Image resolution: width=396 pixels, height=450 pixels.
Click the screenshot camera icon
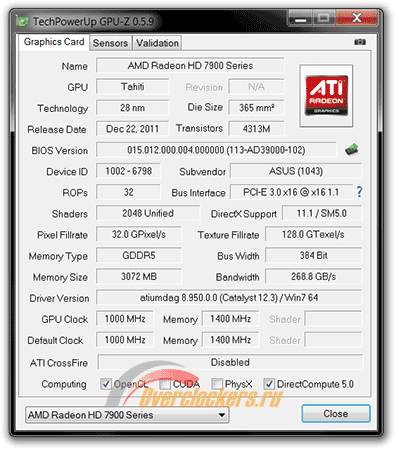(360, 42)
